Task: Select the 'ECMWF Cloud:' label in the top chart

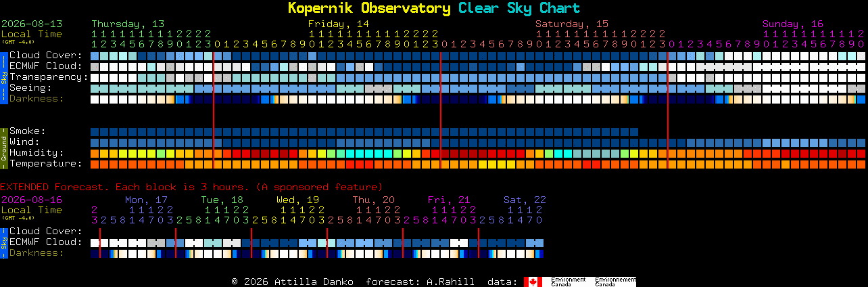Action: (x=46, y=66)
